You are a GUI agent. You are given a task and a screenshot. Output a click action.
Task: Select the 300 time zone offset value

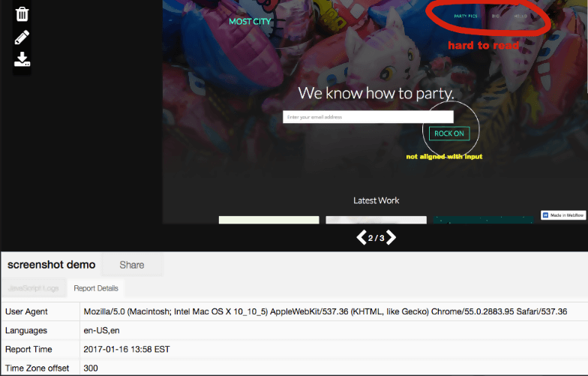click(91, 368)
